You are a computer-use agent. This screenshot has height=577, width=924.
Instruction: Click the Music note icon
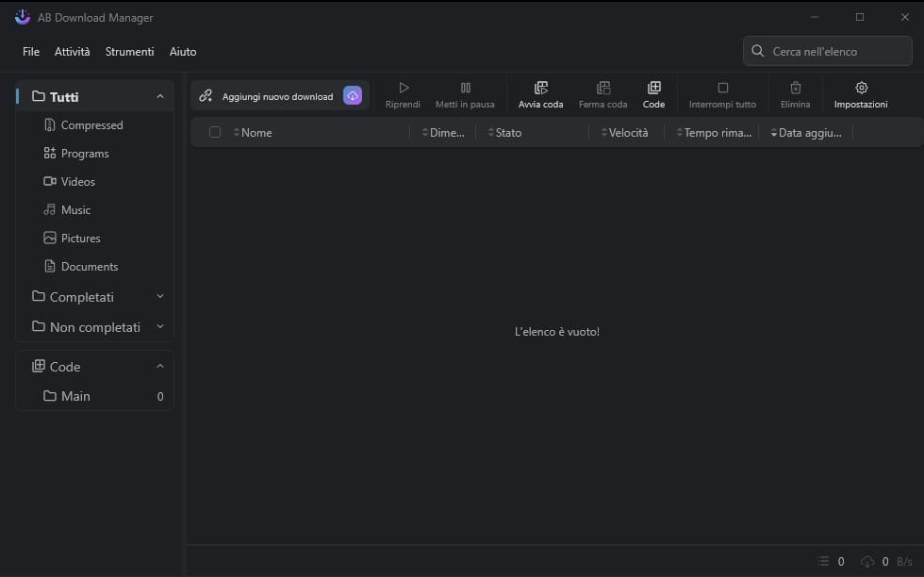click(x=50, y=209)
